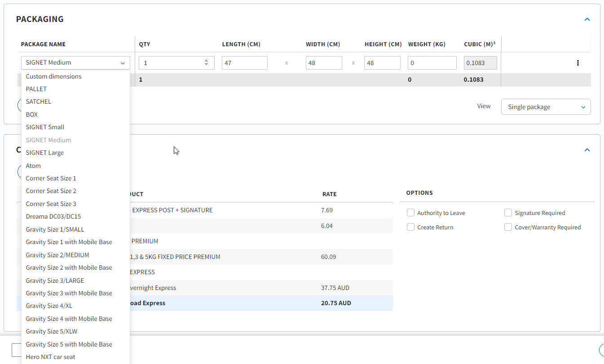Viewport: 604px width, 364px height.
Task: Collapse the carrier rates section chevron
Action: click(587, 150)
